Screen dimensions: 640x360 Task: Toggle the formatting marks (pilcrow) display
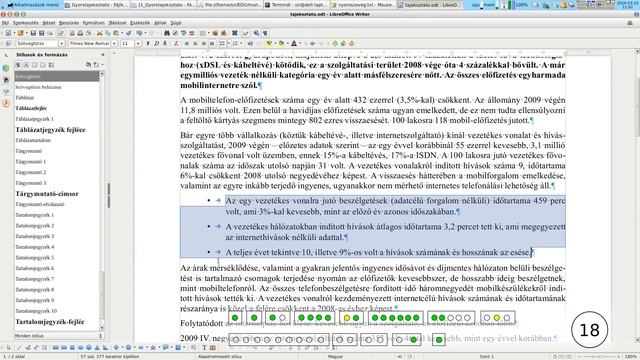coord(265,33)
